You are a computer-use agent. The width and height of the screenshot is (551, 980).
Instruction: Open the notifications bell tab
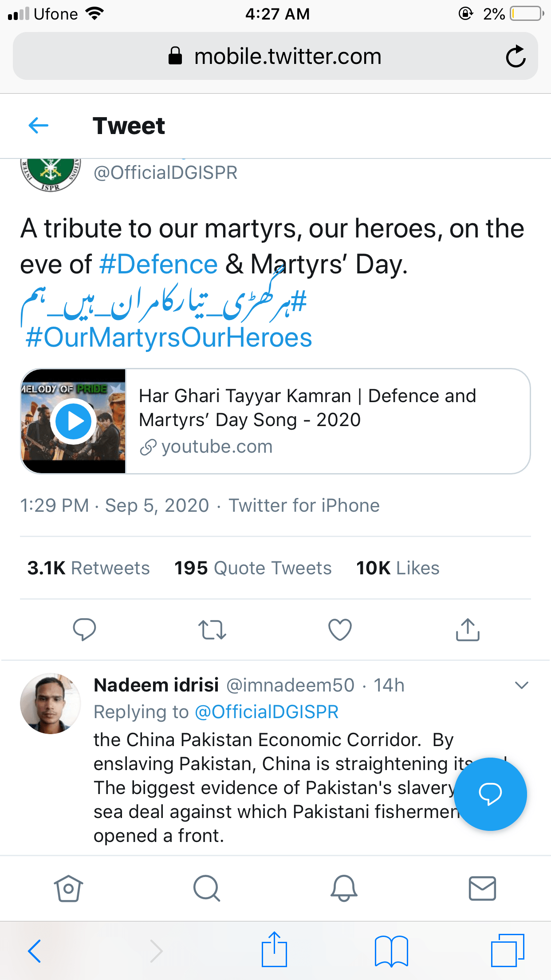pyautogui.click(x=344, y=889)
